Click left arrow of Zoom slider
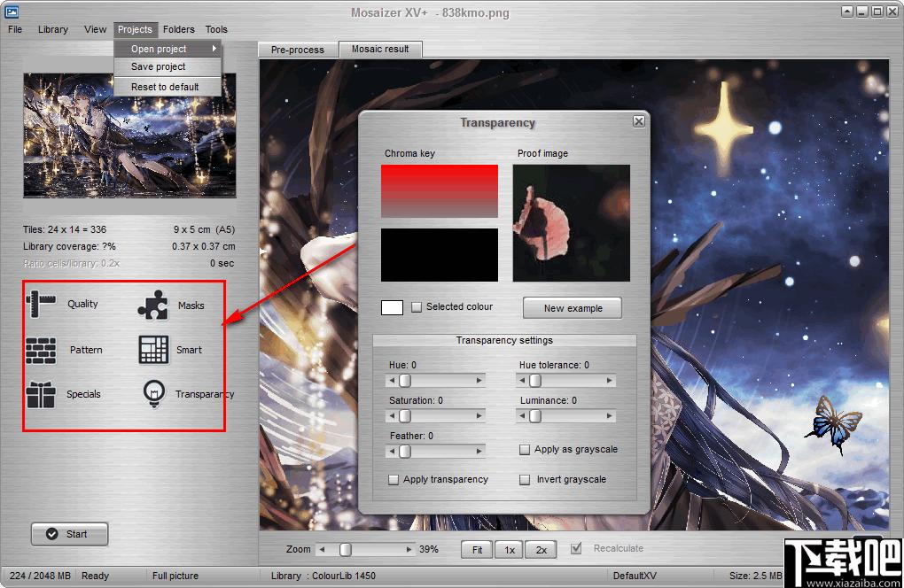The width and height of the screenshot is (904, 588). click(323, 549)
